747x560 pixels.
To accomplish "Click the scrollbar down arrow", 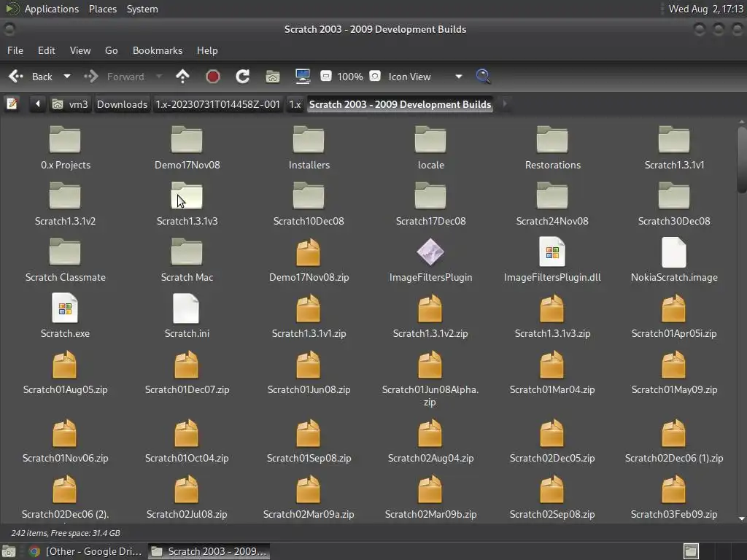I will click(741, 518).
